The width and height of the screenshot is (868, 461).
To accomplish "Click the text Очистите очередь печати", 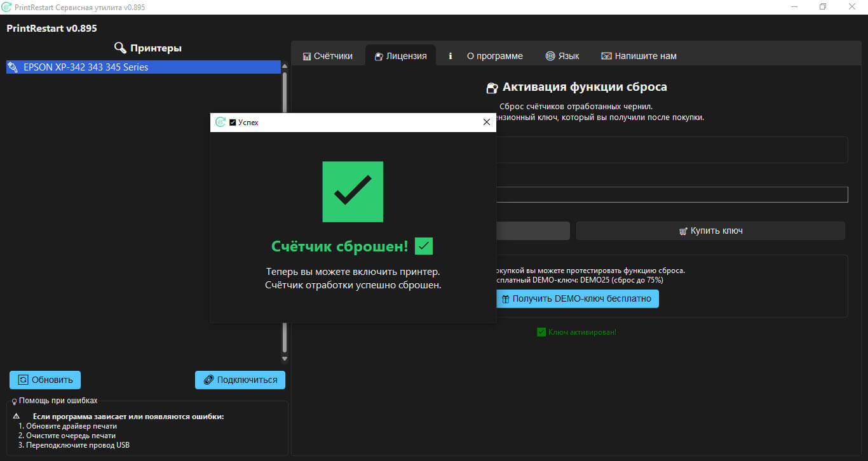I will click(x=71, y=436).
